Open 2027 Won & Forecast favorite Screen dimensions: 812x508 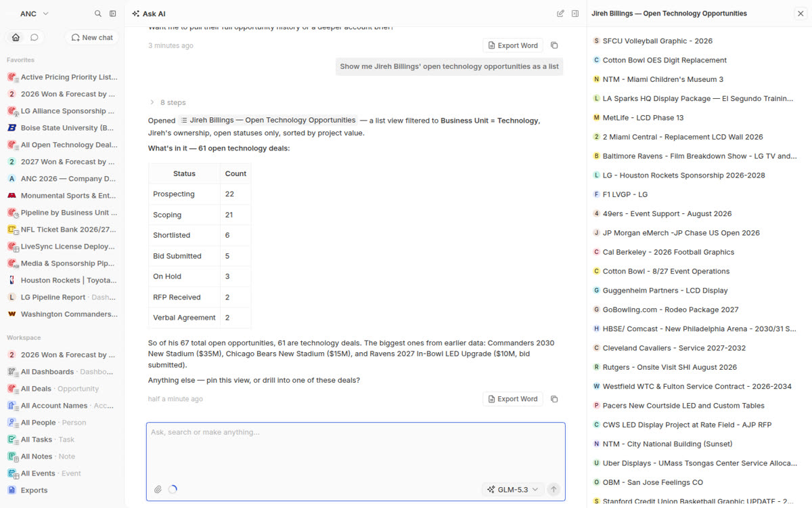62,162
